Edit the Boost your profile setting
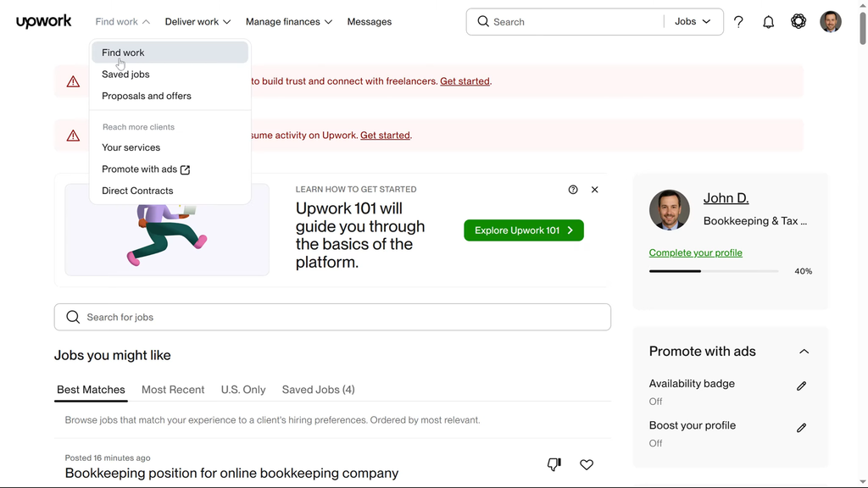The image size is (868, 488). point(801,428)
